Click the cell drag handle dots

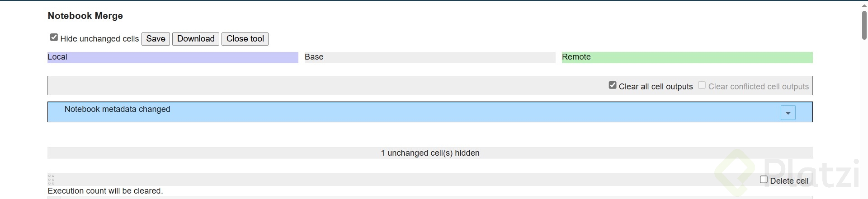pyautogui.click(x=51, y=180)
